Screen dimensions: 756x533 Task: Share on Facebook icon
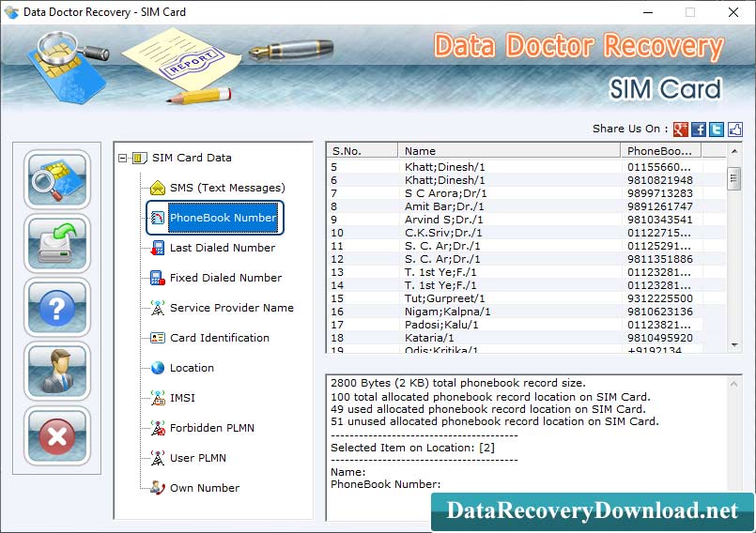coord(698,129)
